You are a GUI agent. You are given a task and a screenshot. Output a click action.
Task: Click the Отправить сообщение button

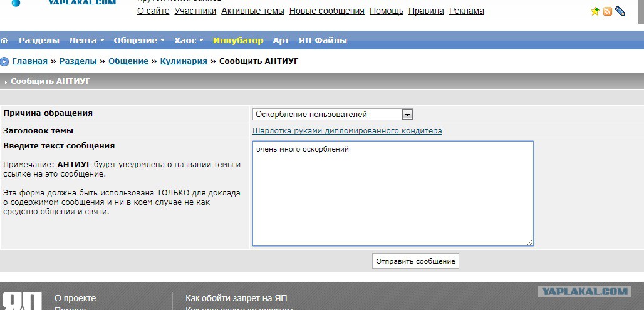pyautogui.click(x=415, y=261)
